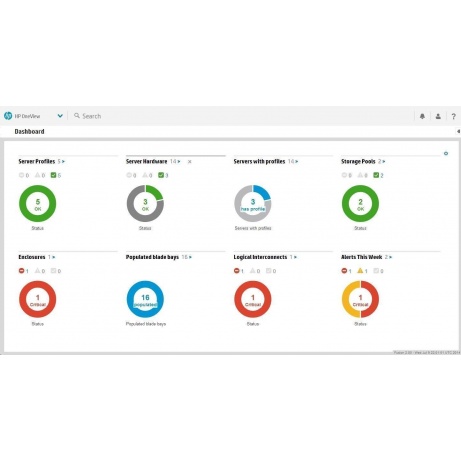Open the help question mark icon
Viewport: 461px width, 461px height.
[x=453, y=116]
